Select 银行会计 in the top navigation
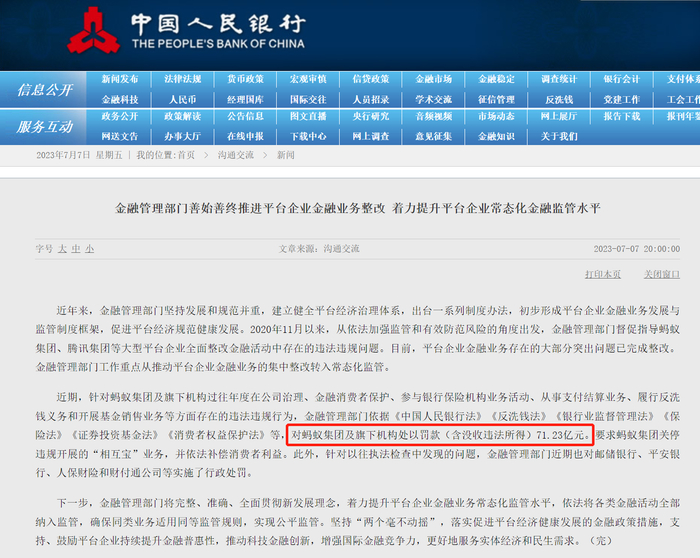This screenshot has height=558, width=700. (622, 79)
